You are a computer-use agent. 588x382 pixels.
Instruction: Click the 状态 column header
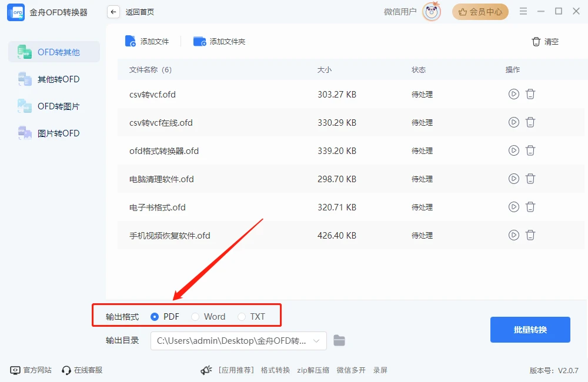[x=419, y=70]
